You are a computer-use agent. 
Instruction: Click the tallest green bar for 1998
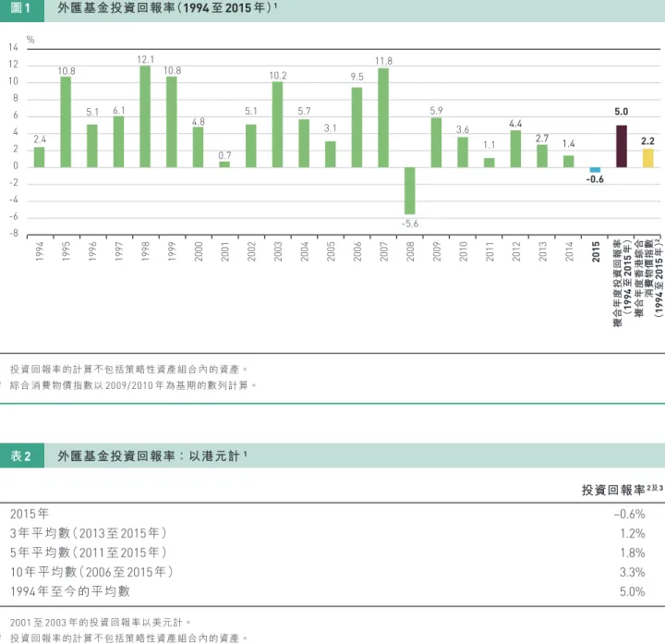145,116
